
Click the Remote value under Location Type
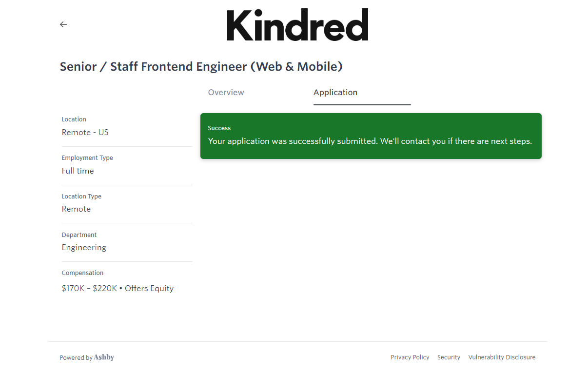76,209
